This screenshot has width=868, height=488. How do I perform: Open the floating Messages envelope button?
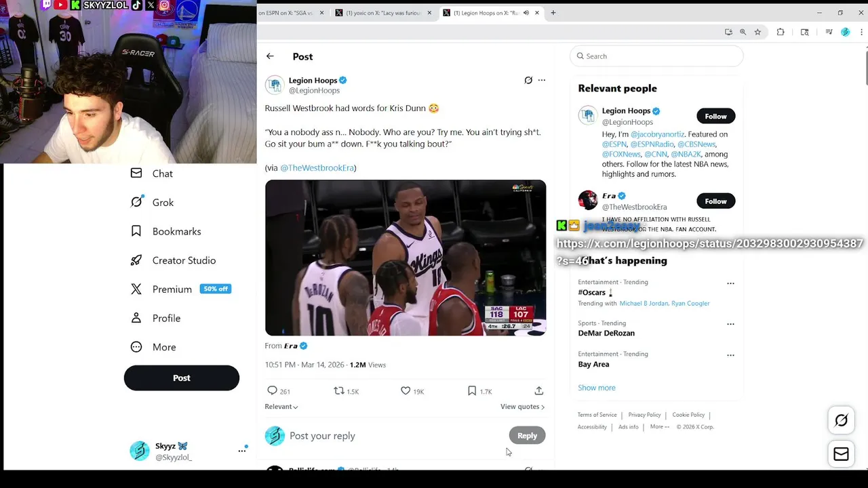tap(841, 454)
